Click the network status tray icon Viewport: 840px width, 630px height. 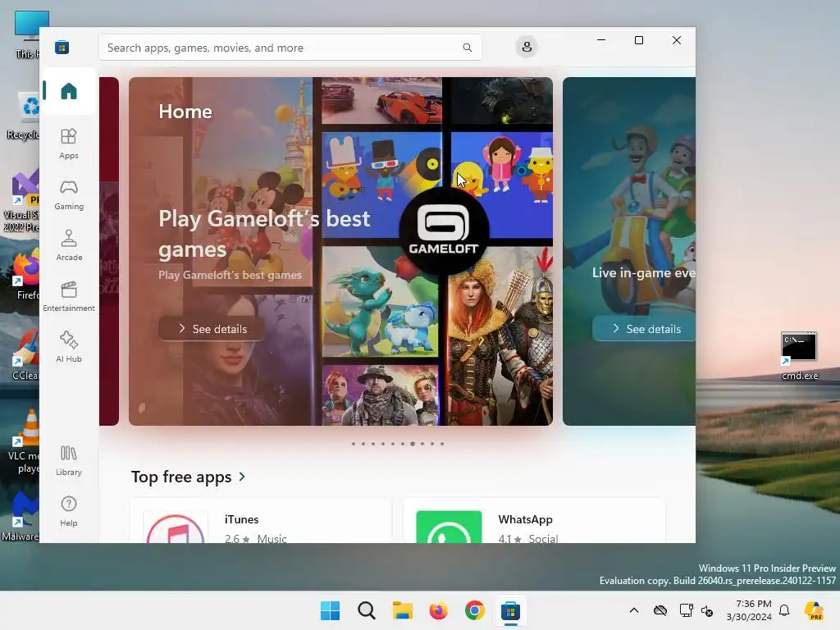tap(686, 610)
